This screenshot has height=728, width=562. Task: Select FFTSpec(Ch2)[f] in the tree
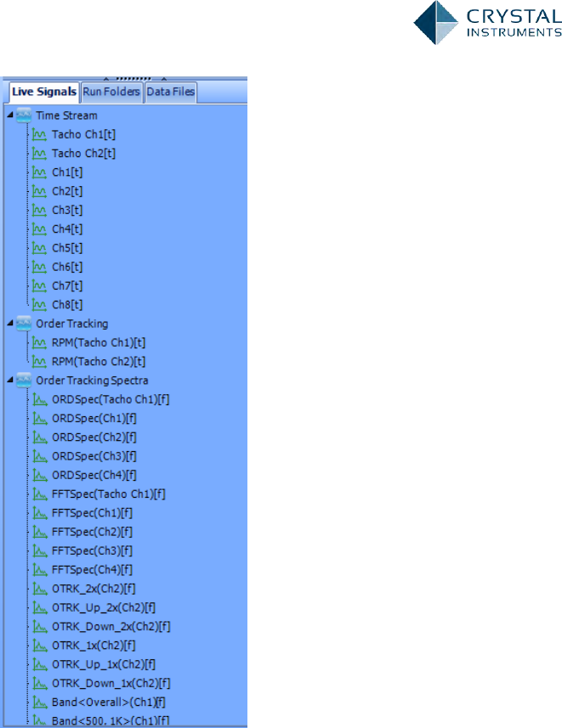92,532
